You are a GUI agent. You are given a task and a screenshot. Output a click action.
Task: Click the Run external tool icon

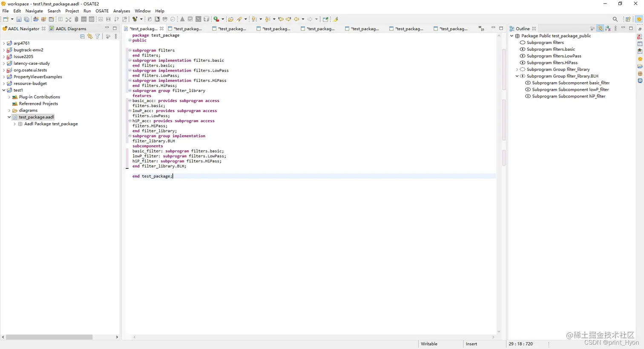pos(216,19)
